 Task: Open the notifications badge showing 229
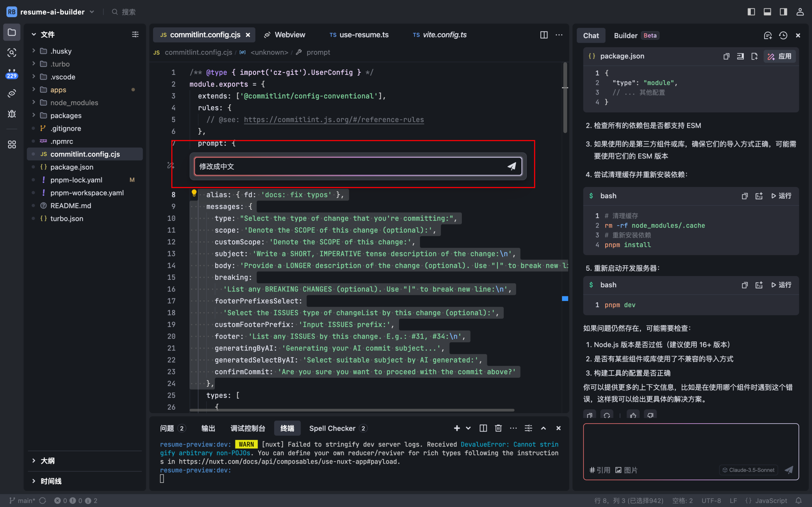pyautogui.click(x=12, y=75)
